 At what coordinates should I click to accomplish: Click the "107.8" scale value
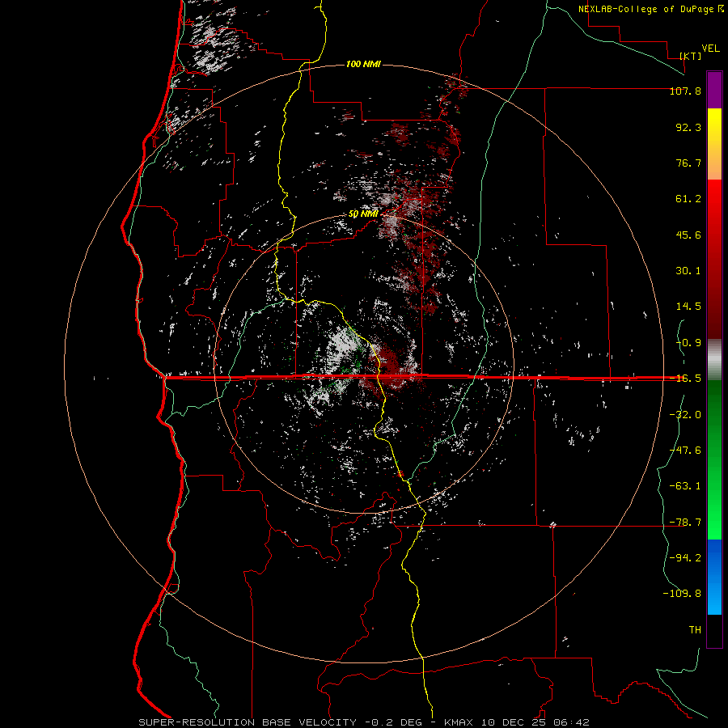[x=685, y=91]
